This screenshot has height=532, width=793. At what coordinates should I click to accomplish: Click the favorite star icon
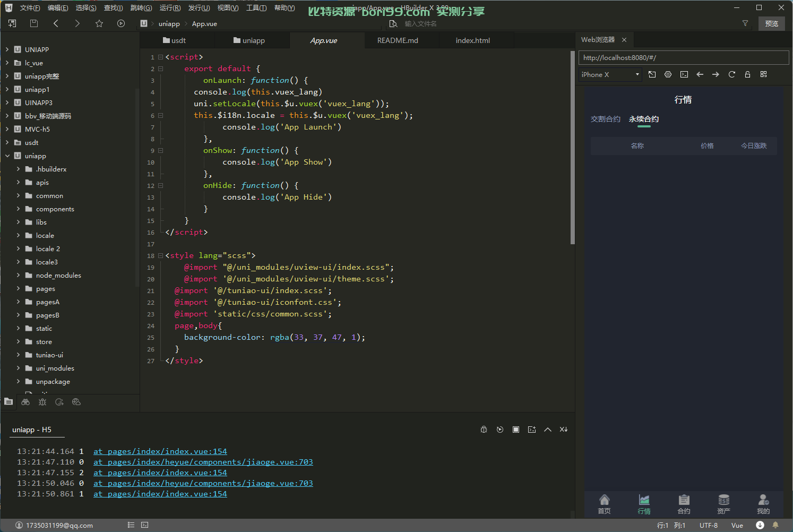(x=99, y=23)
